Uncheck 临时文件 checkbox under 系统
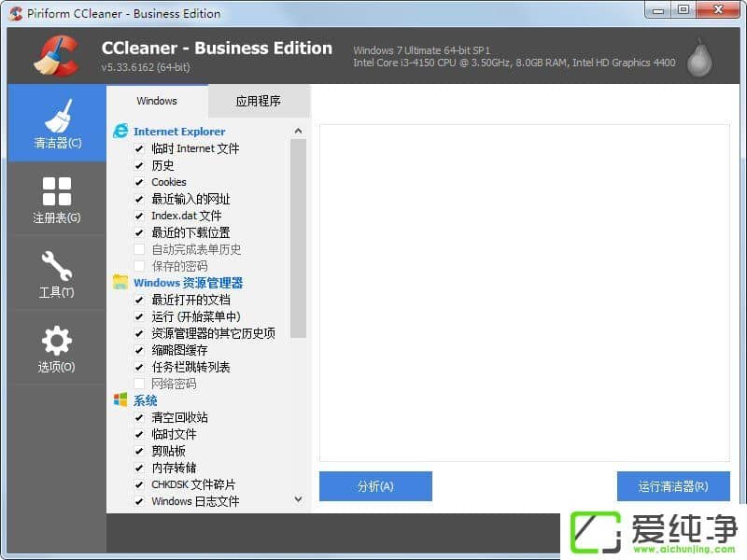The width and height of the screenshot is (747, 560). 139,434
